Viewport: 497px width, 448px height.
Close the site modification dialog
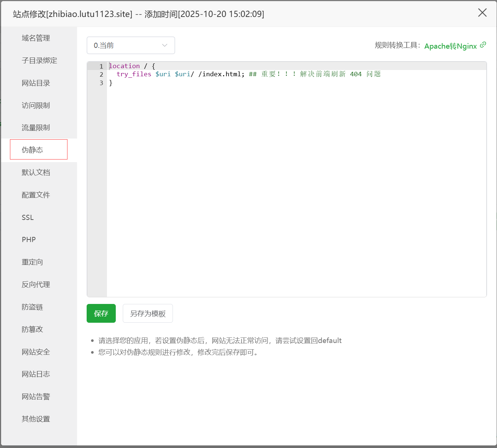pos(482,13)
